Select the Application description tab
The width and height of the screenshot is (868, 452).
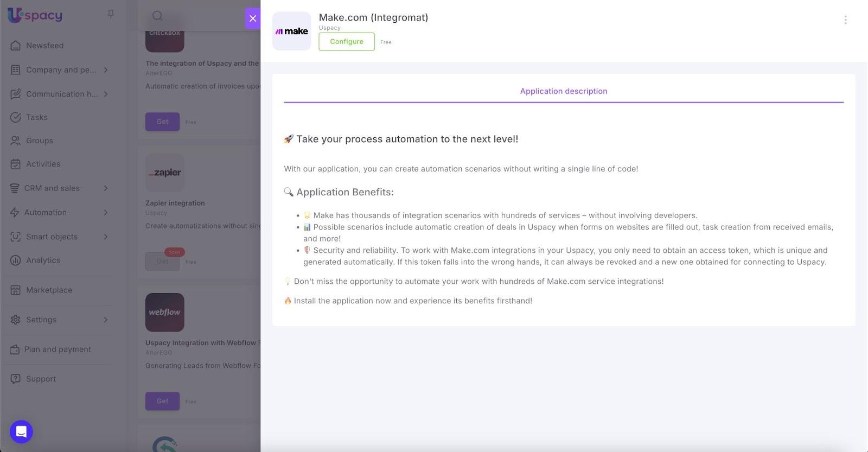(563, 91)
